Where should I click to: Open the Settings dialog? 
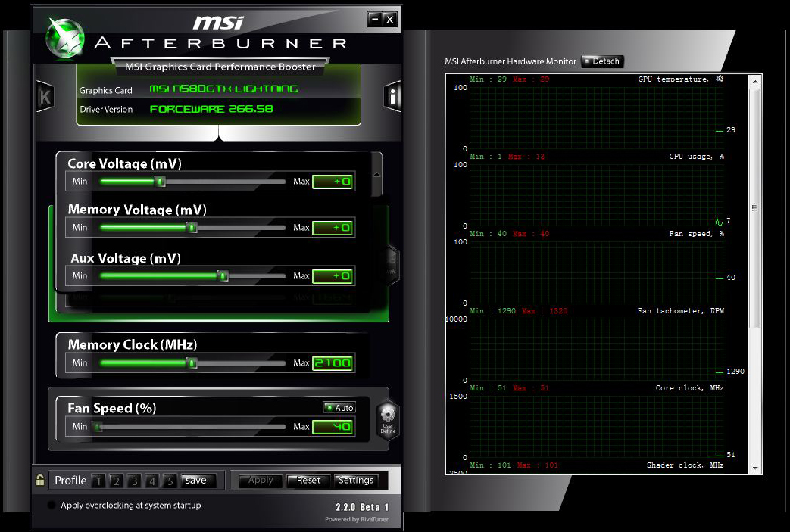coord(356,481)
